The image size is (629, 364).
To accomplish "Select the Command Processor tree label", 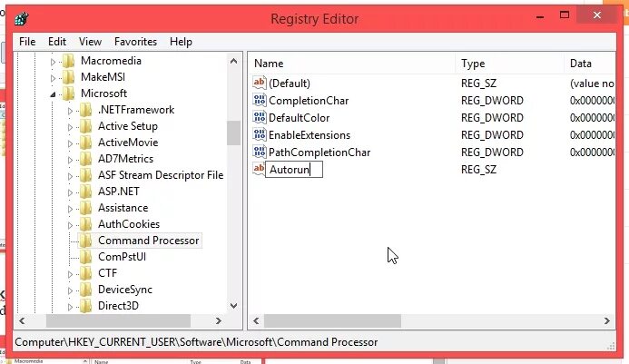I will pos(149,241).
